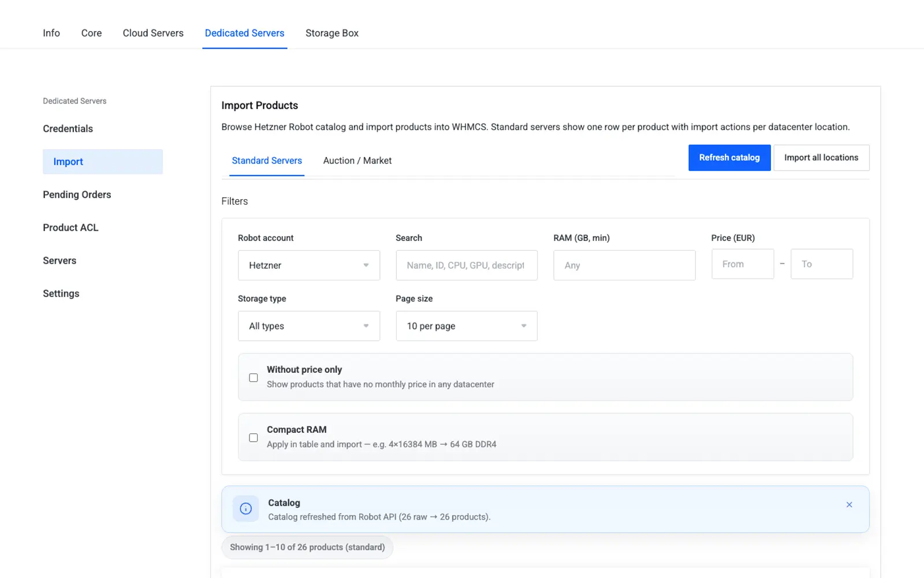
Task: Click the Refresh catalog button
Action: pos(729,158)
